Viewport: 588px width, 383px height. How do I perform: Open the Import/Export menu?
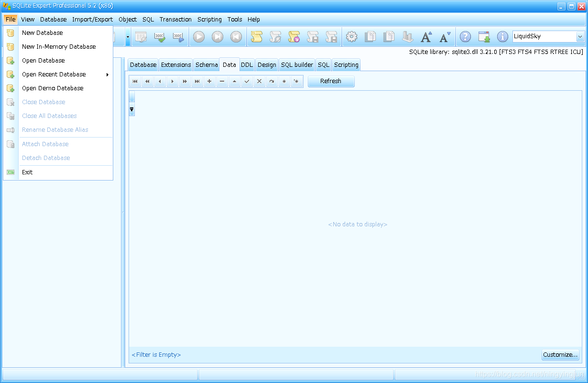pyautogui.click(x=93, y=20)
